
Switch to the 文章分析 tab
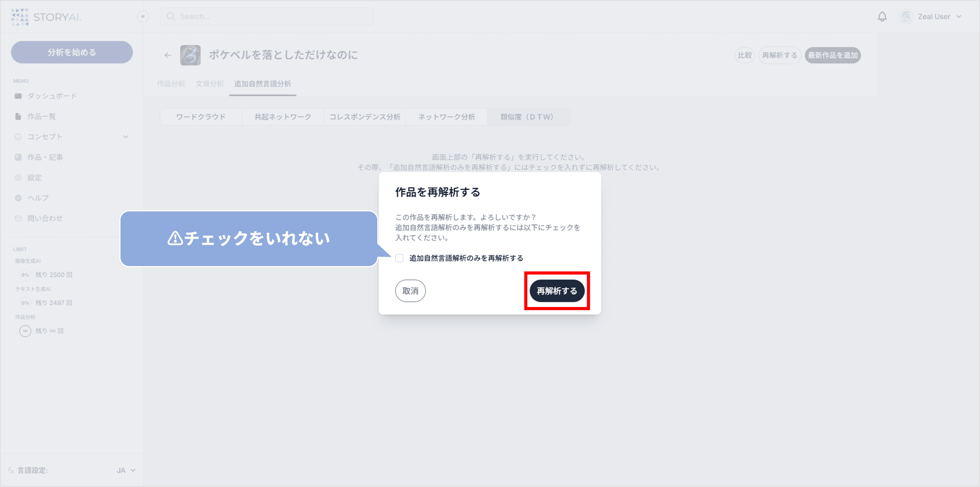point(210,84)
